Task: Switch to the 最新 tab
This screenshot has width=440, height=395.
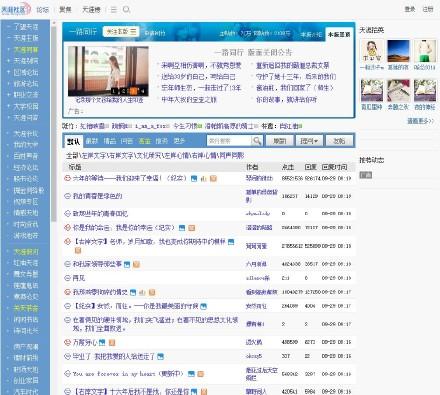Action: coord(92,141)
